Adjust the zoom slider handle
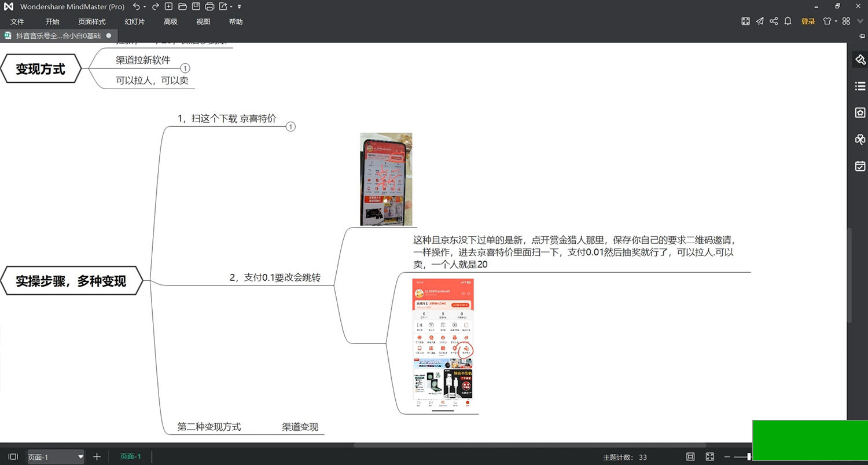 point(749,456)
